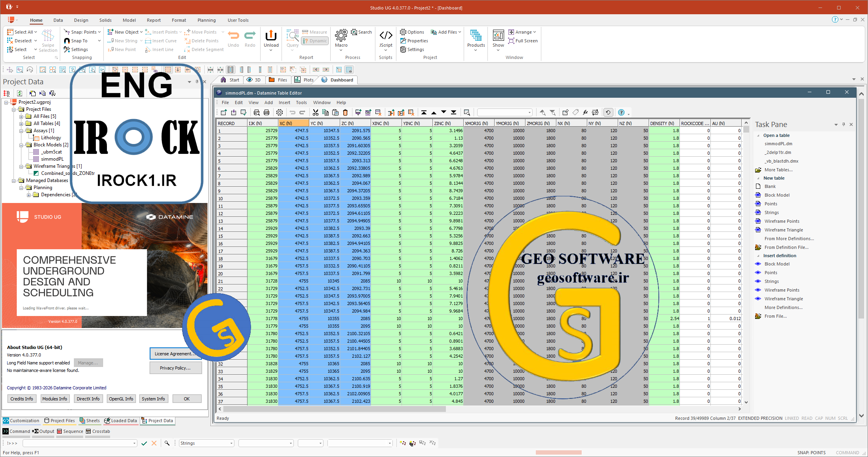The width and height of the screenshot is (868, 457).
Task: Expand the All Tables [4] tree node
Action: 21,123
